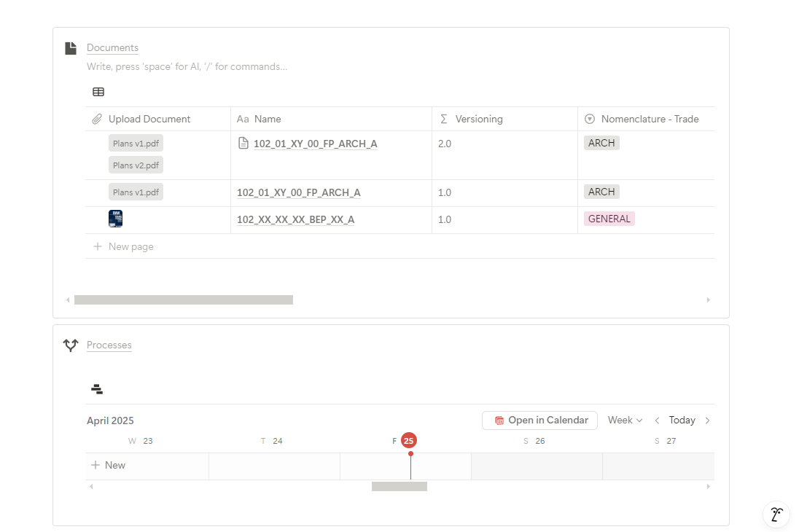799x532 pixels.
Task: Select the timeline view icon under Processes
Action: coord(97,389)
